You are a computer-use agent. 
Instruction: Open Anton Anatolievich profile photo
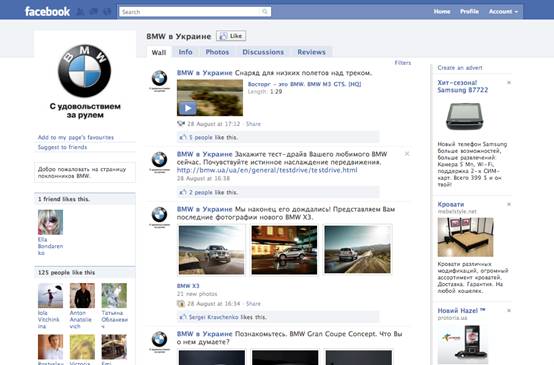[x=82, y=295]
